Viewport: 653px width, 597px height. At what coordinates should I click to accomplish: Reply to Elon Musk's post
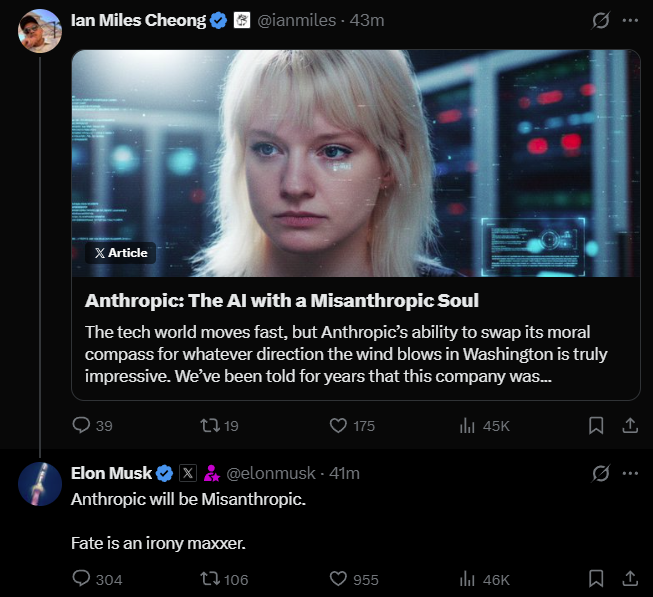click(83, 578)
